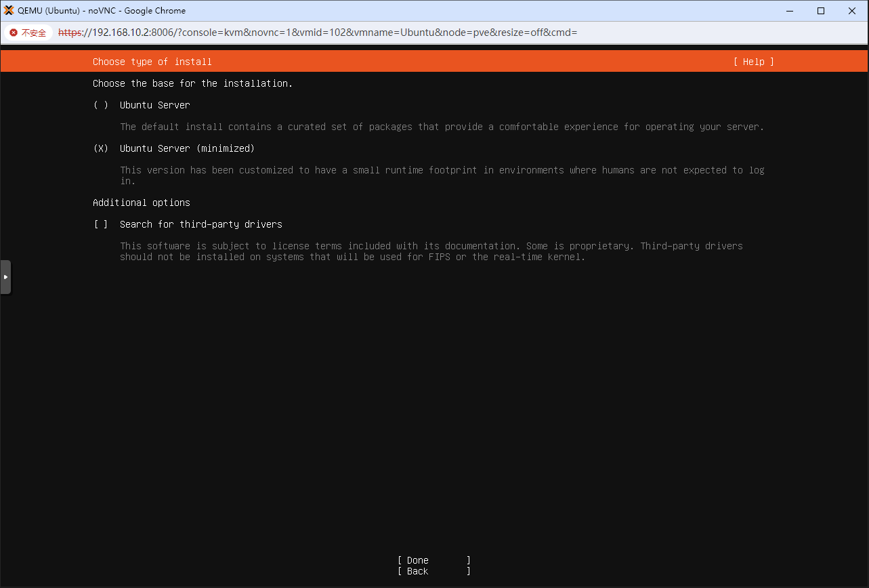This screenshot has height=588, width=869.
Task: Click the insecure connection warning badge
Action: [x=28, y=33]
